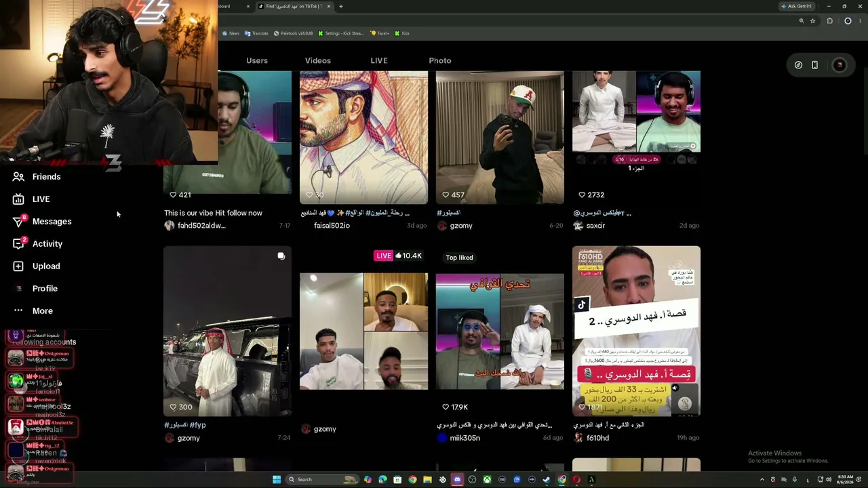Open the Top liked video with 17.9K likes
The height and width of the screenshot is (488, 868).
tap(500, 331)
